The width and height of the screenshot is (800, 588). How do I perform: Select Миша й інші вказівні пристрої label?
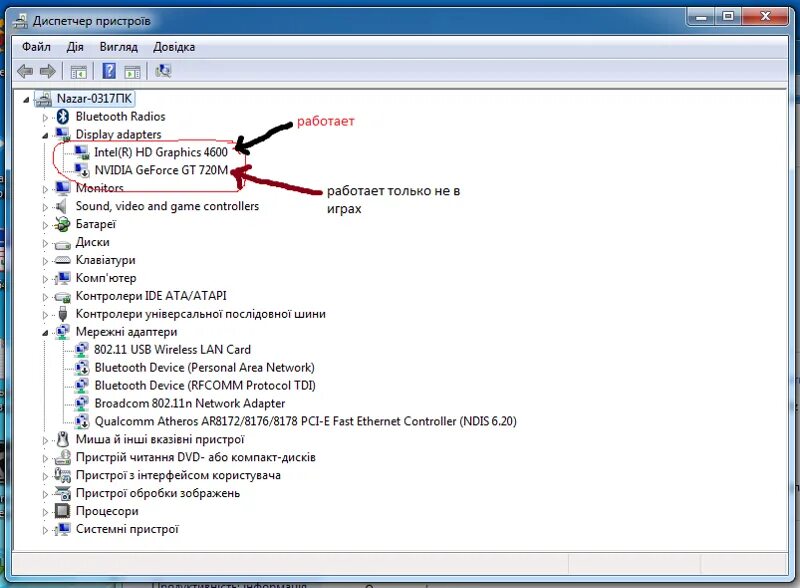click(160, 439)
